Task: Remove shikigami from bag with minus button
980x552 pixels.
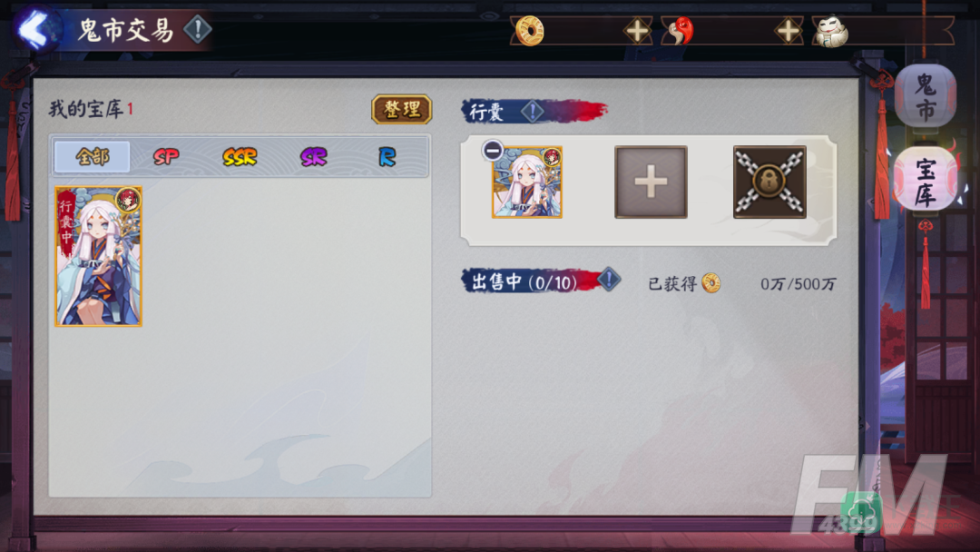Action: pyautogui.click(x=493, y=151)
